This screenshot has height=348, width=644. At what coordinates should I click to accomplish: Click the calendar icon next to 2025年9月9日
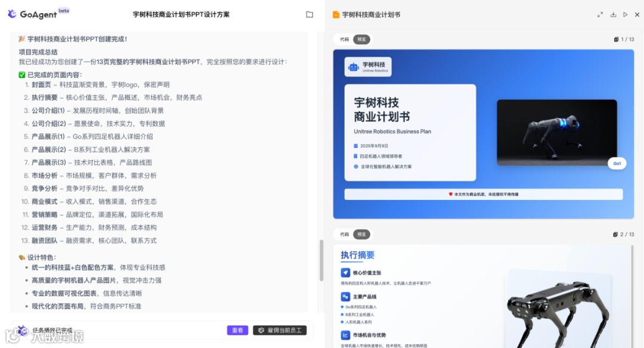(355, 146)
